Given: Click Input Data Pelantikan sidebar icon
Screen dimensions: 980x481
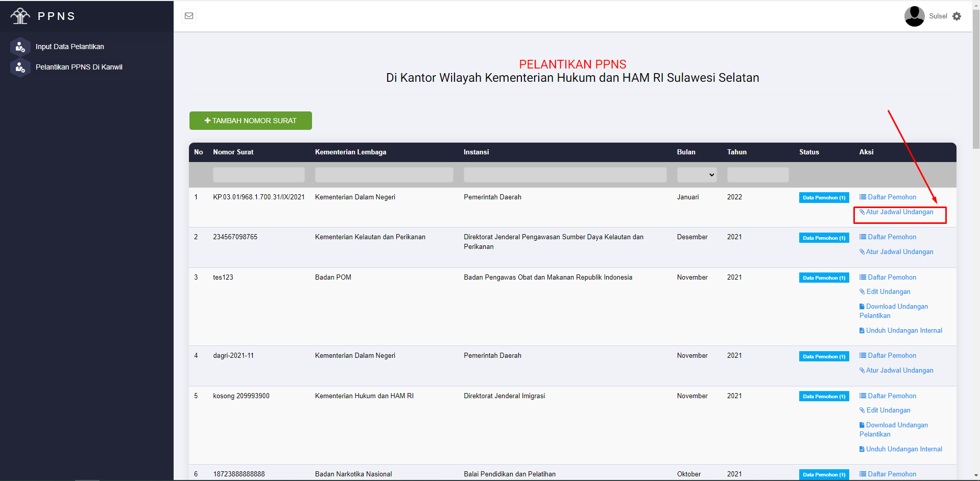Looking at the screenshot, I should point(20,47).
